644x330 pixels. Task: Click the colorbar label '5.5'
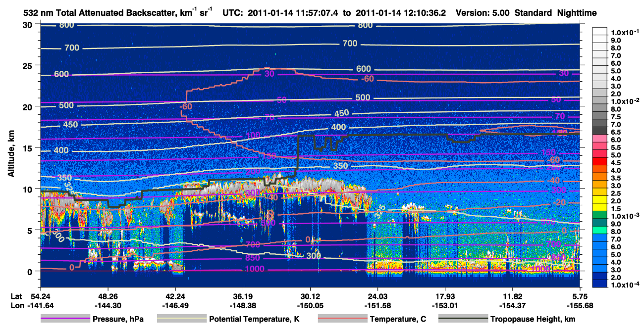(617, 148)
